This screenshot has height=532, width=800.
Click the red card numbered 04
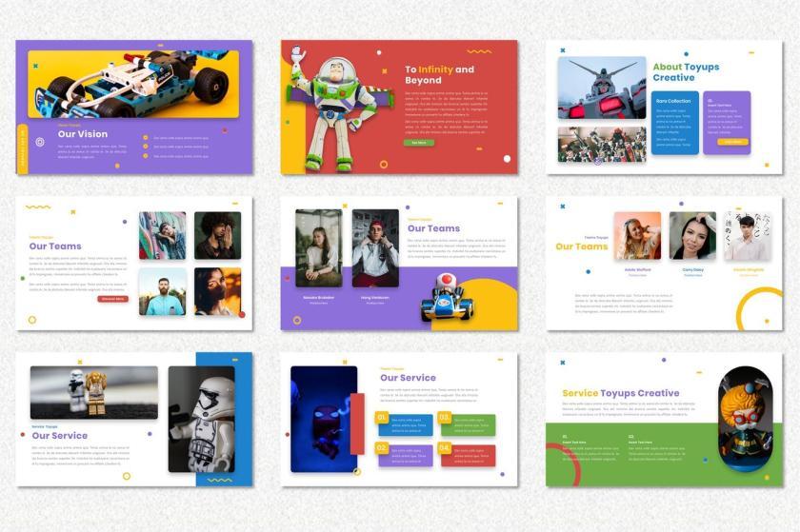[x=468, y=456]
